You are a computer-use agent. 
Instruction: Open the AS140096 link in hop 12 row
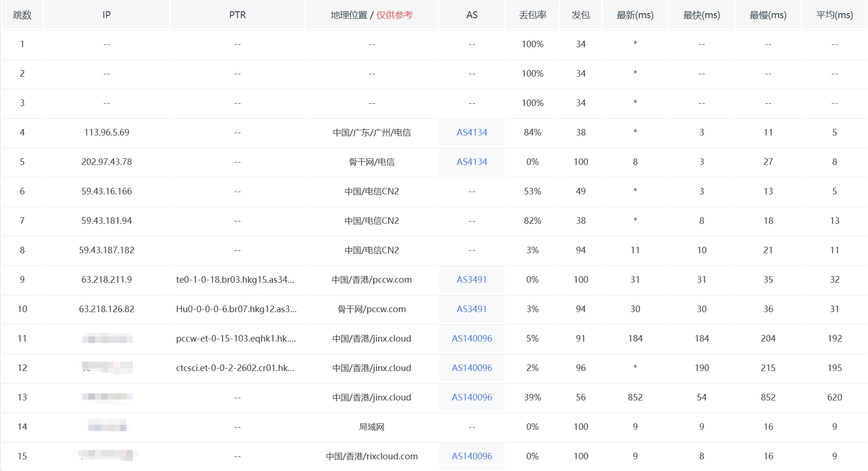click(x=472, y=368)
